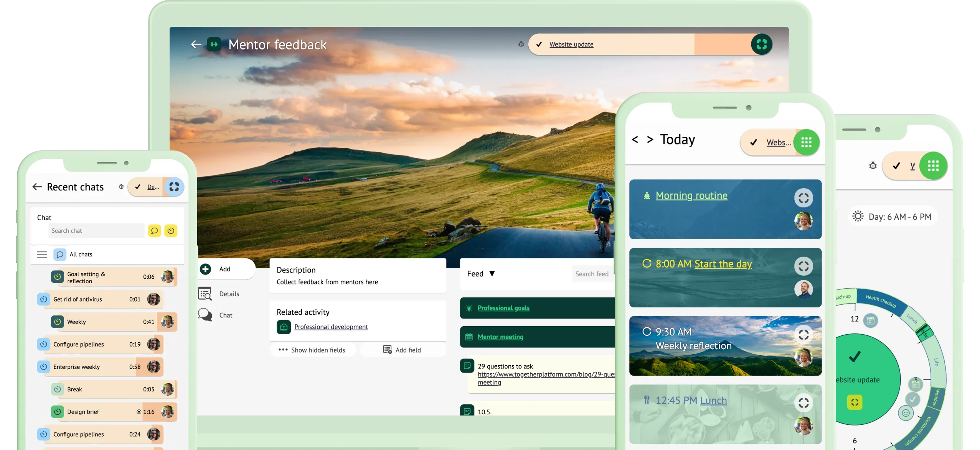Mark Website update done in laptop header

[539, 44]
